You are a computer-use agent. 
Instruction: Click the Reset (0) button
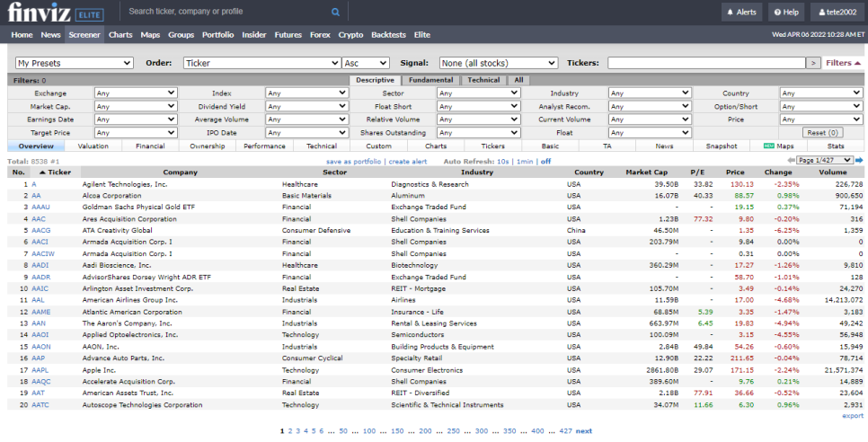[x=821, y=133]
